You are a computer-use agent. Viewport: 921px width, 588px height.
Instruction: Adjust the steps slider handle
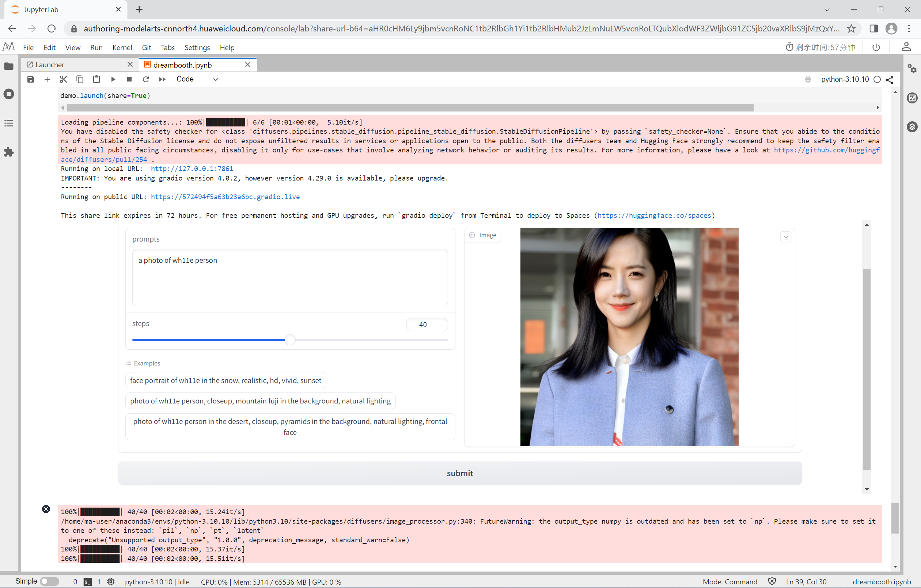[289, 339]
